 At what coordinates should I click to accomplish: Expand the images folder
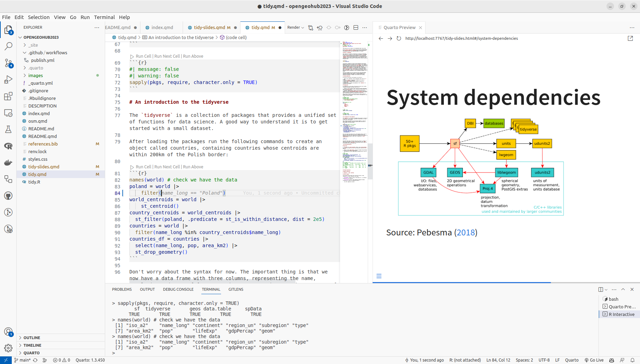click(x=36, y=75)
